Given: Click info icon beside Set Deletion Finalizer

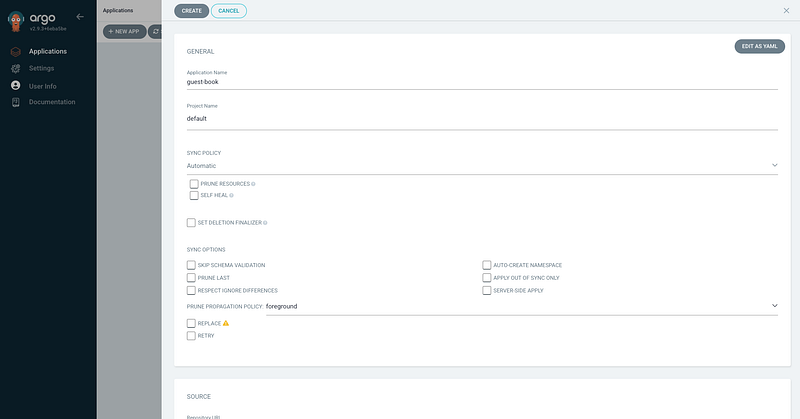Looking at the screenshot, I should (265, 223).
